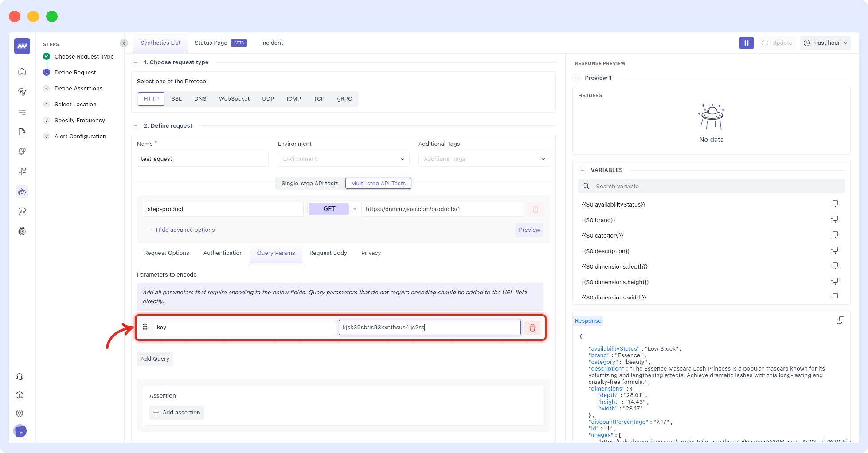868x453 pixels.
Task: Open the Environment dropdown
Action: pos(343,159)
